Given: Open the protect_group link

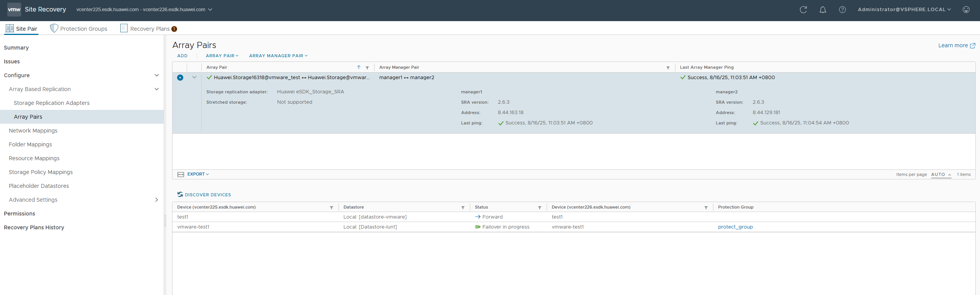Looking at the screenshot, I should pyautogui.click(x=735, y=227).
